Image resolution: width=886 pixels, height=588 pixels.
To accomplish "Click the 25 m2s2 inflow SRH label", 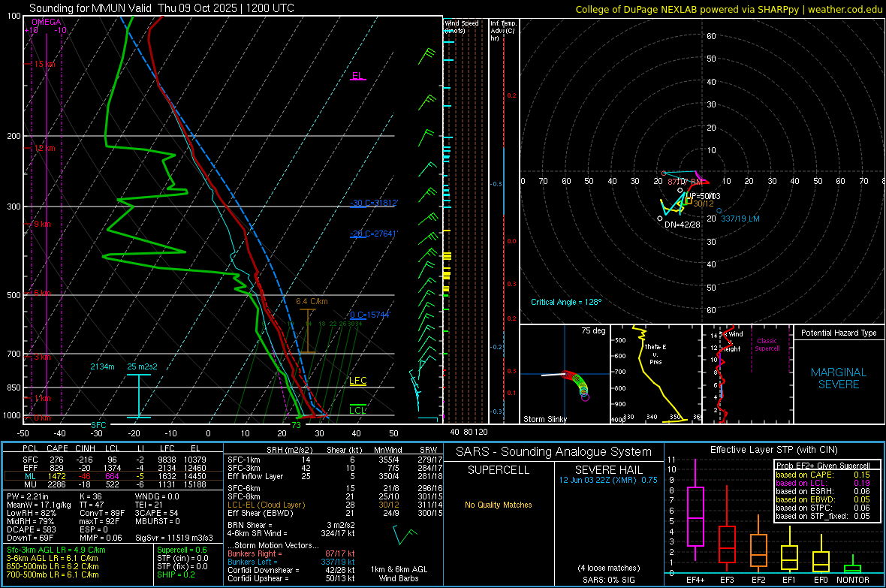I will [x=143, y=366].
